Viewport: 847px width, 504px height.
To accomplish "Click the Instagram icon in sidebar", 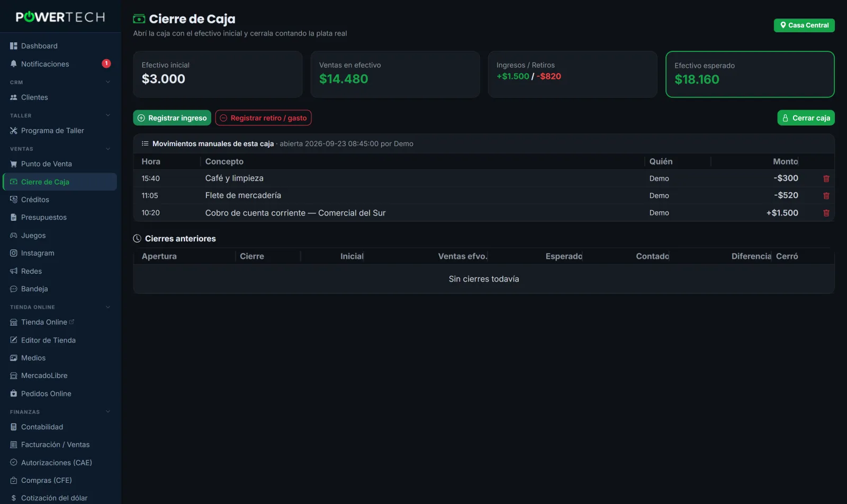I will (x=14, y=253).
